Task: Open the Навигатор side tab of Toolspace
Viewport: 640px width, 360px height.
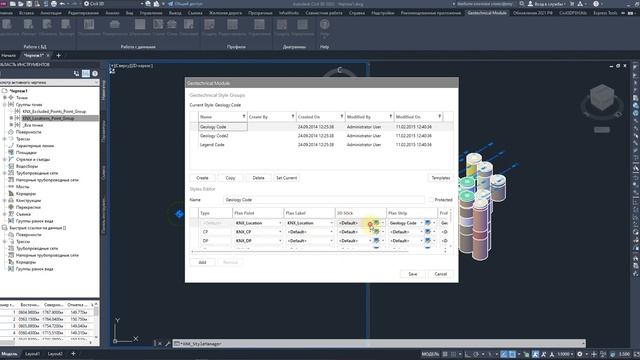Action: click(x=103, y=90)
